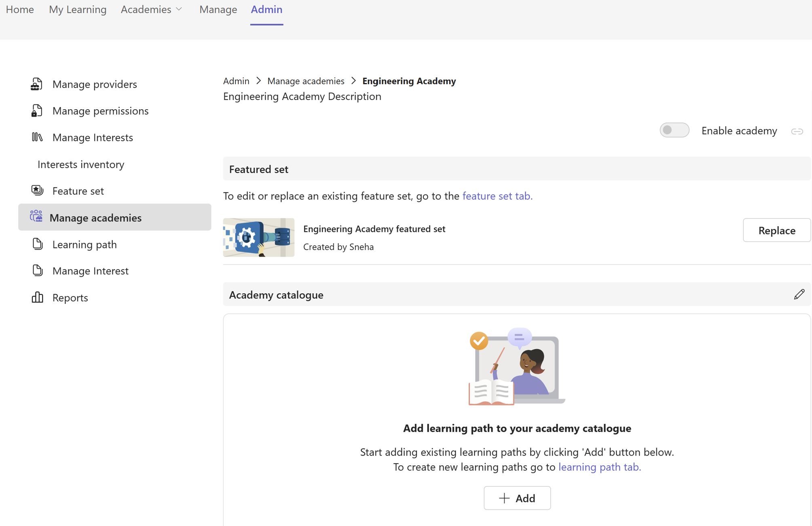Click the Feature set sidebar icon
This screenshot has width=812, height=526.
point(37,190)
